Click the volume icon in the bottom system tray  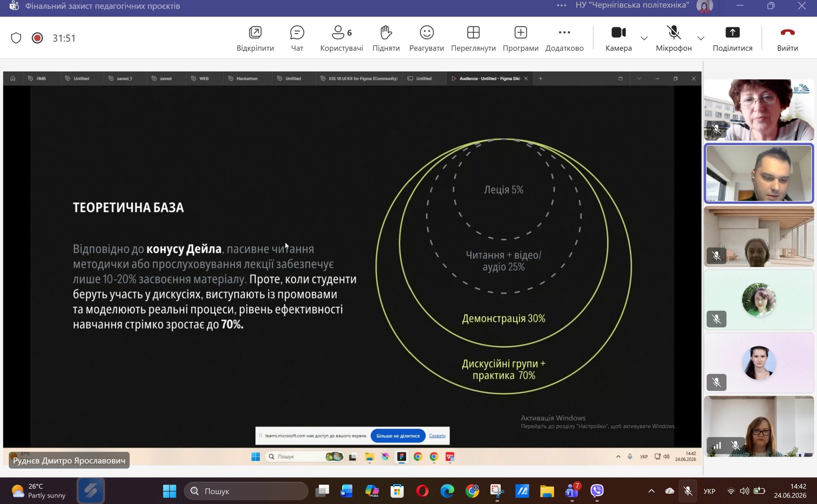[744, 491]
